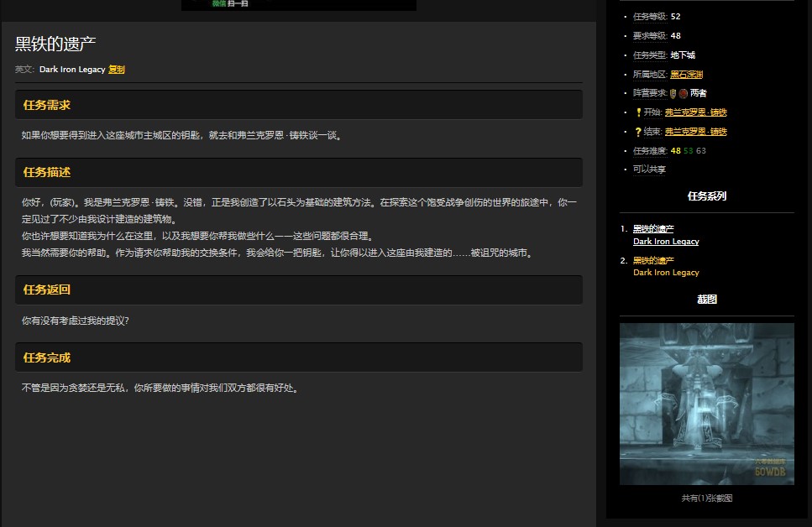Image resolution: width=812 pixels, height=527 pixels.
Task: Open the 黑石深渊 zone link
Action: click(x=686, y=74)
